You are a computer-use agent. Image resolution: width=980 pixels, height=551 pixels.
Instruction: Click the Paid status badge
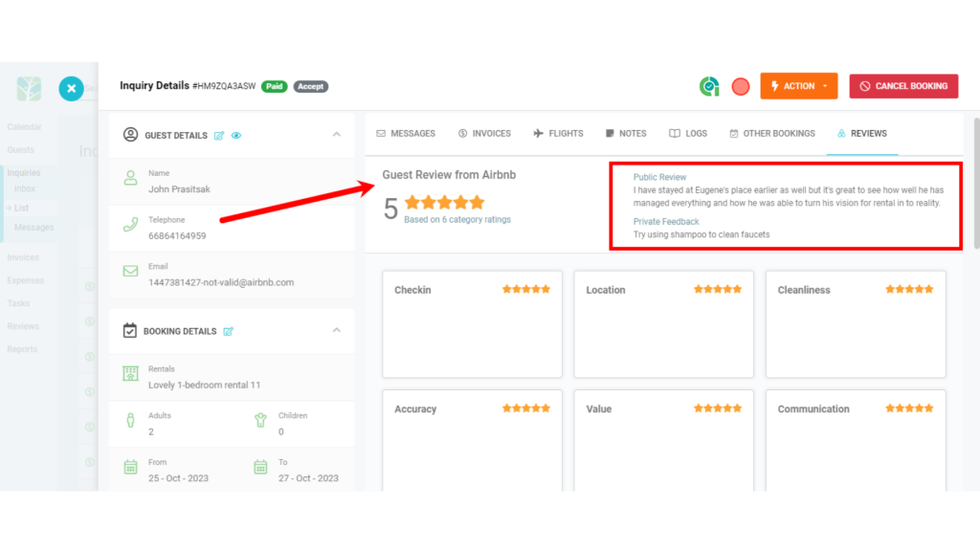(x=275, y=86)
